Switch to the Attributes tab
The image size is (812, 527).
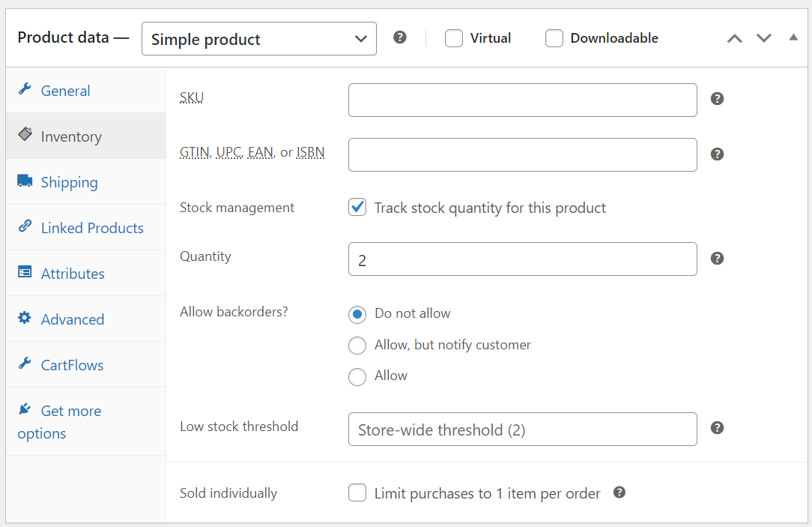(72, 273)
